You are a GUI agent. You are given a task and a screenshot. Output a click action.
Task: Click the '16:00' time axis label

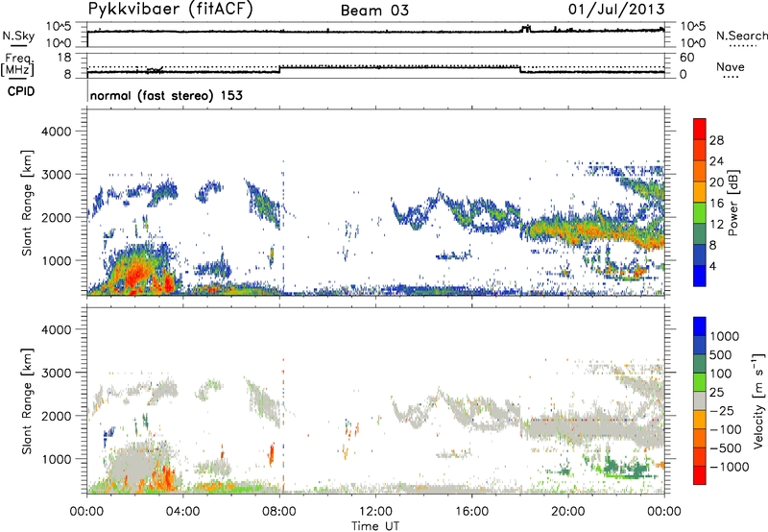(x=471, y=512)
